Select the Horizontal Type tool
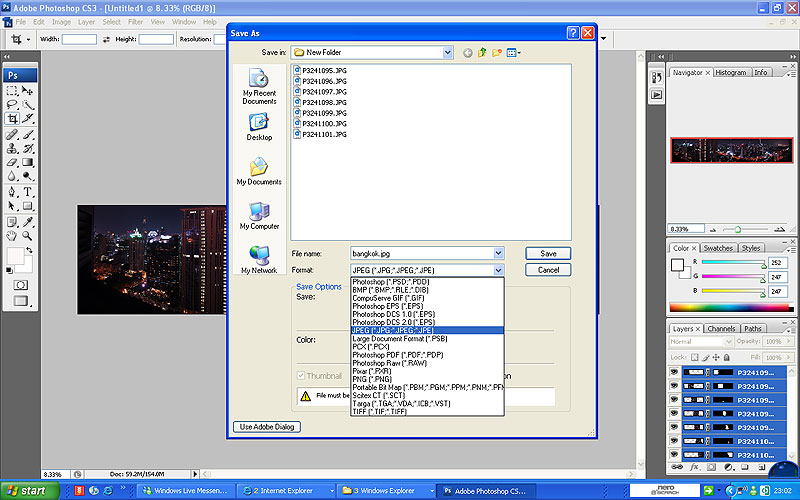Screen dimensions: 800x500 (28, 192)
